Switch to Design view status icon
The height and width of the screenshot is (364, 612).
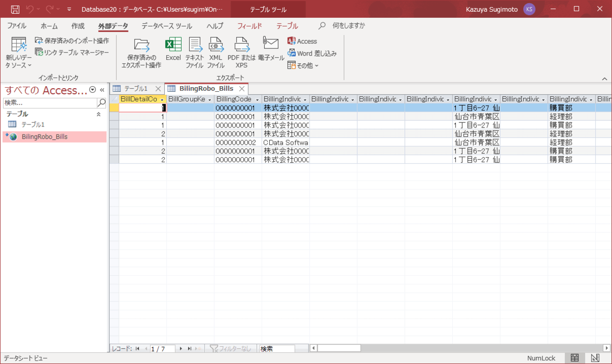coord(595,358)
